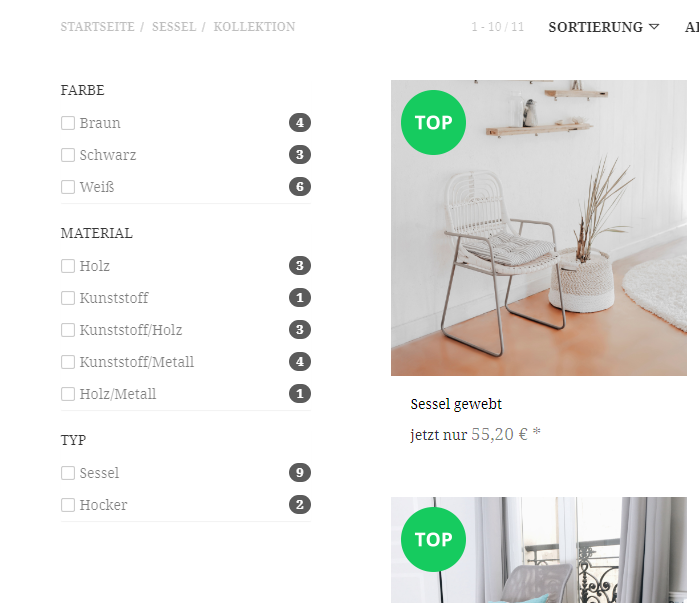Toggle the Kunststoff/Holz checkbox
The image size is (699, 603).
pos(68,330)
